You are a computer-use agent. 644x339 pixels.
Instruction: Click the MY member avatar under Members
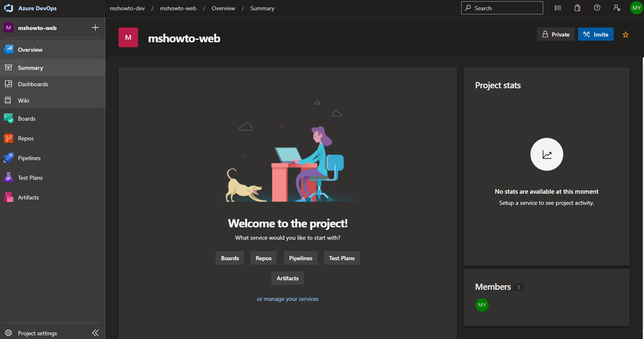482,305
